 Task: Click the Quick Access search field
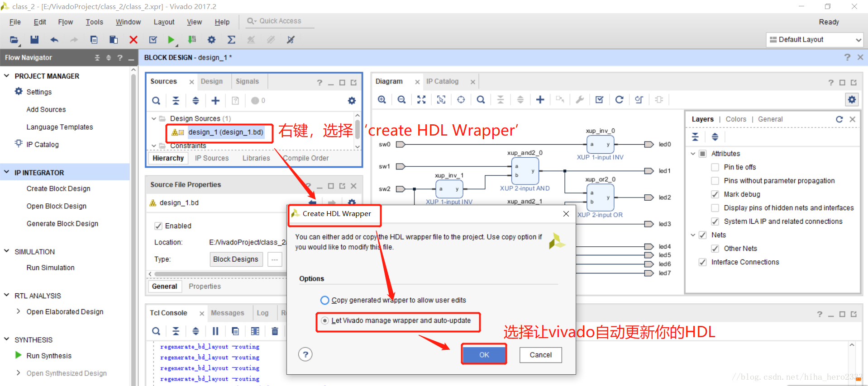(280, 21)
